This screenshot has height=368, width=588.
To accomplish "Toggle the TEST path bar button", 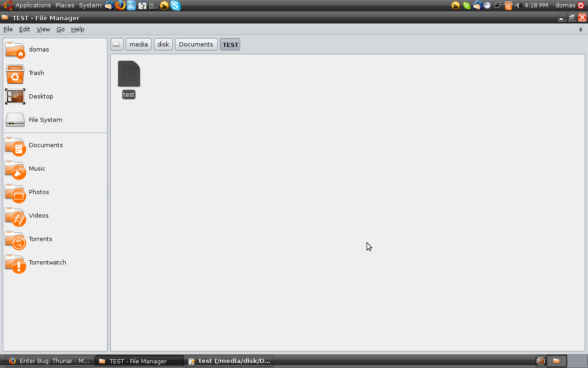I will point(230,45).
